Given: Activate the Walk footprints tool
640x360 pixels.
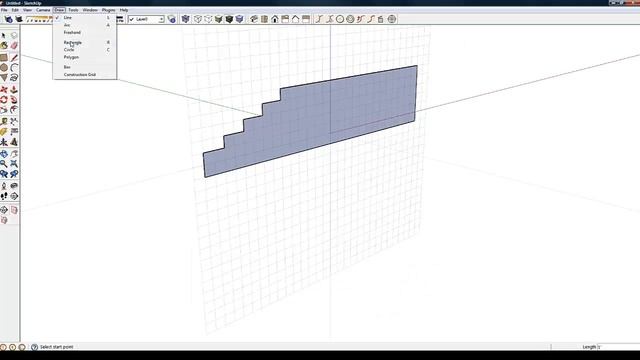Looking at the screenshot, I should click(4, 196).
